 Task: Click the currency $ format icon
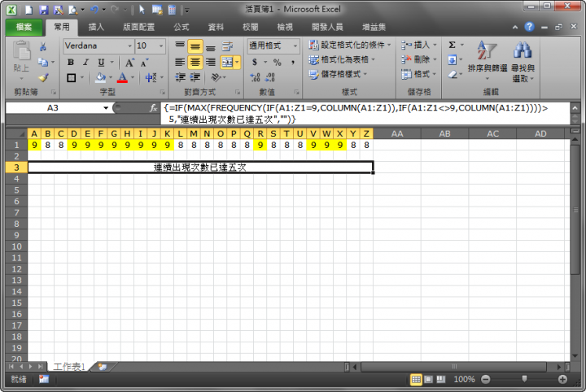pyautogui.click(x=255, y=63)
